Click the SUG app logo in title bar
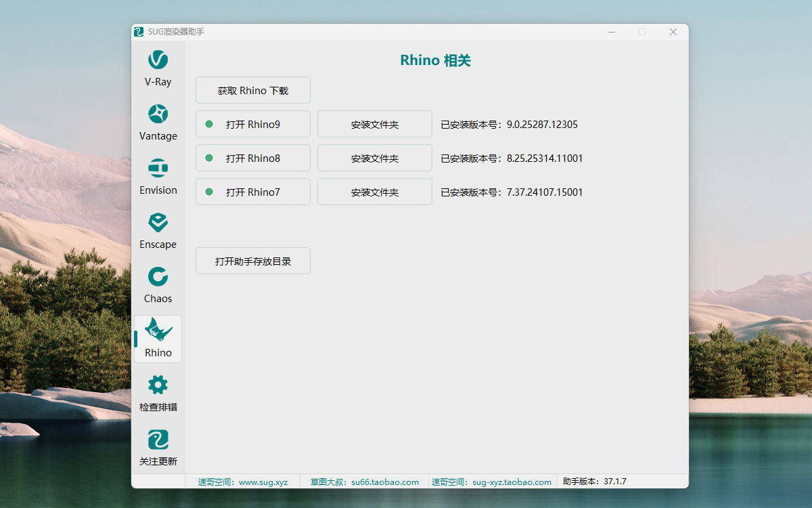The height and width of the screenshot is (508, 812). pos(139,32)
